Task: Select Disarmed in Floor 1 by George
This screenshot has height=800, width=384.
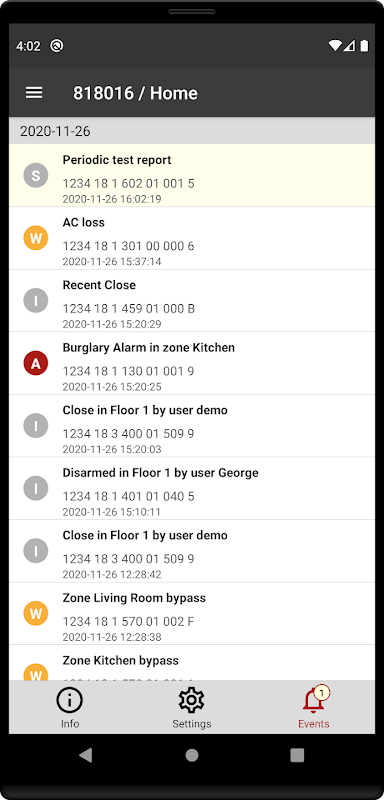Action: pyautogui.click(x=192, y=488)
